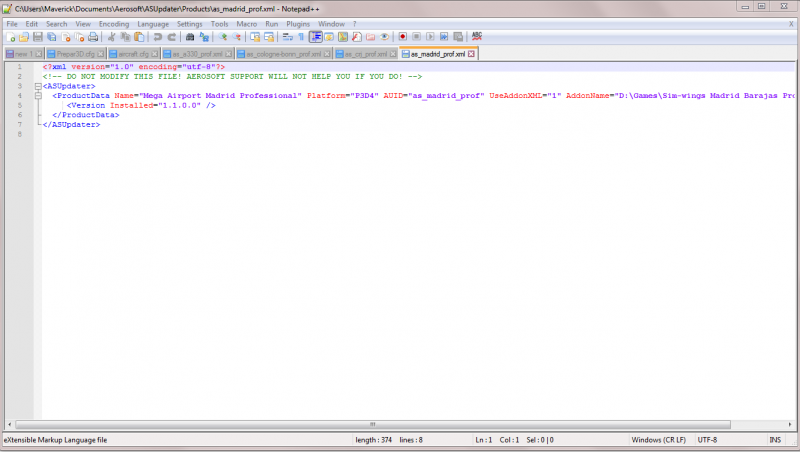Toggle INS mode in status bar
Viewport: 800px width, 452px height.
click(775, 440)
